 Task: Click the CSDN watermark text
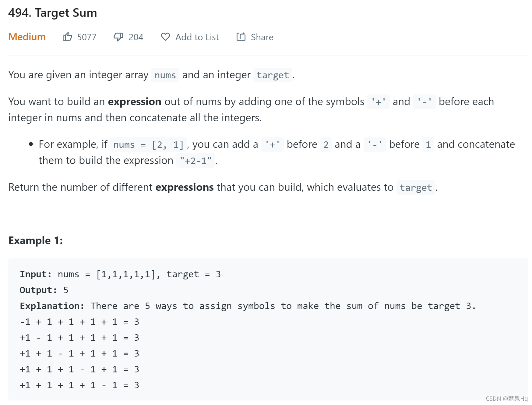(507, 399)
